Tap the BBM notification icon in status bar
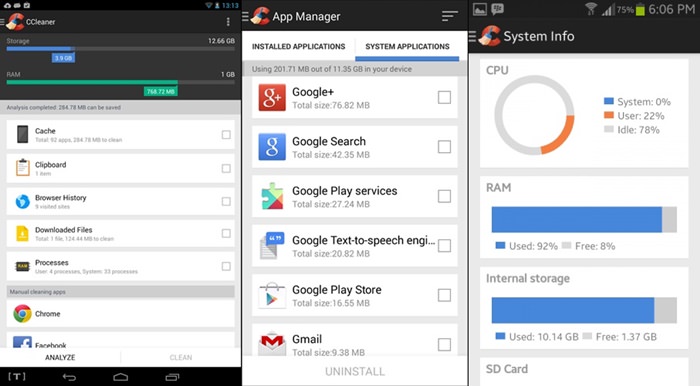Screen dimensions: 700x386 click(497, 9)
